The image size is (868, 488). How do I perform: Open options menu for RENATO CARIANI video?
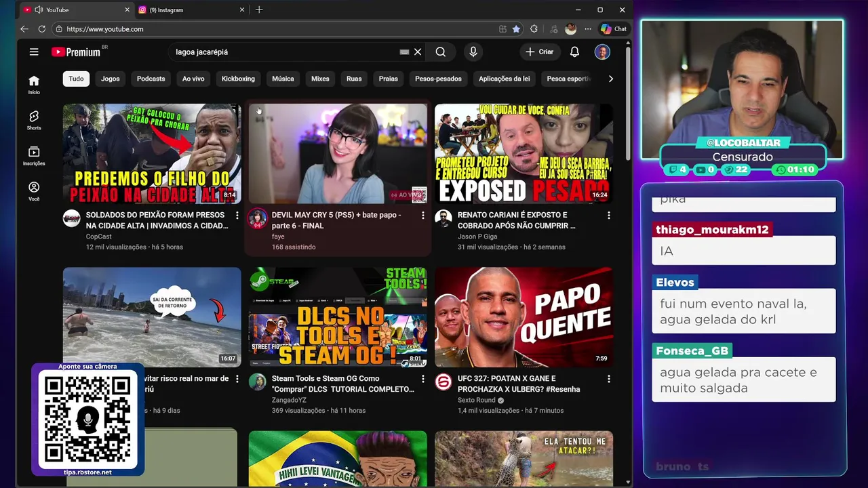pyautogui.click(x=608, y=216)
